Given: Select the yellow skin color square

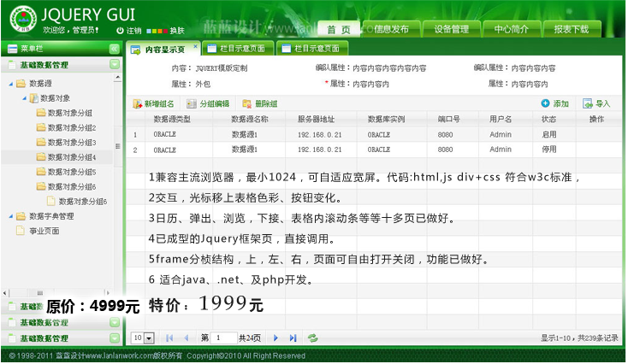Looking at the screenshot, I should pos(154,31).
